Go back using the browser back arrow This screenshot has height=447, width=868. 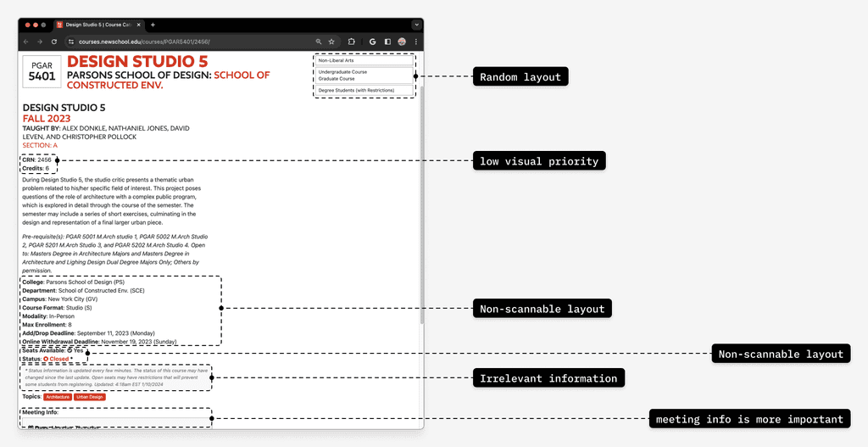(26, 42)
